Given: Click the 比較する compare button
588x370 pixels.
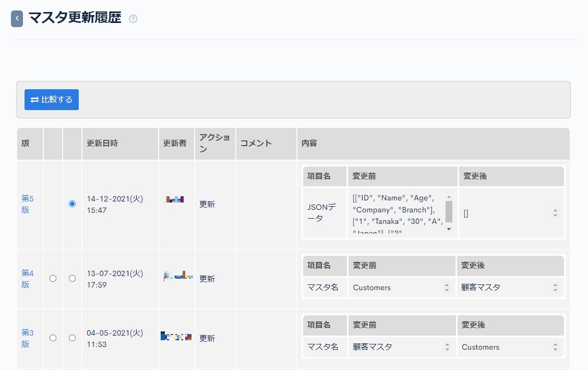Looking at the screenshot, I should coord(52,100).
